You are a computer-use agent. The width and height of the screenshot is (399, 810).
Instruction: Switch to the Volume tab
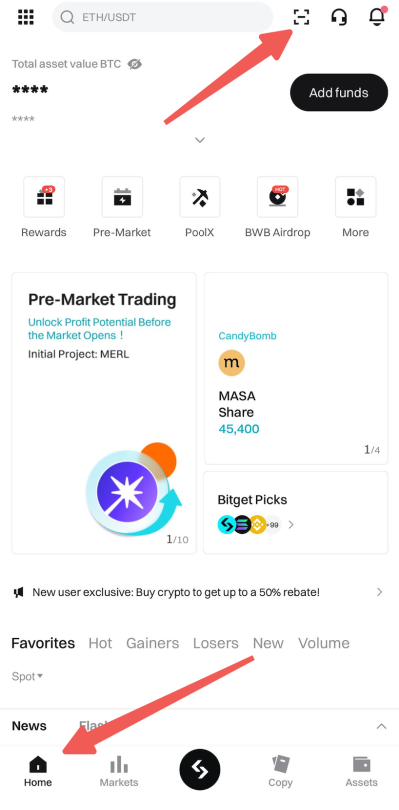pyautogui.click(x=324, y=643)
